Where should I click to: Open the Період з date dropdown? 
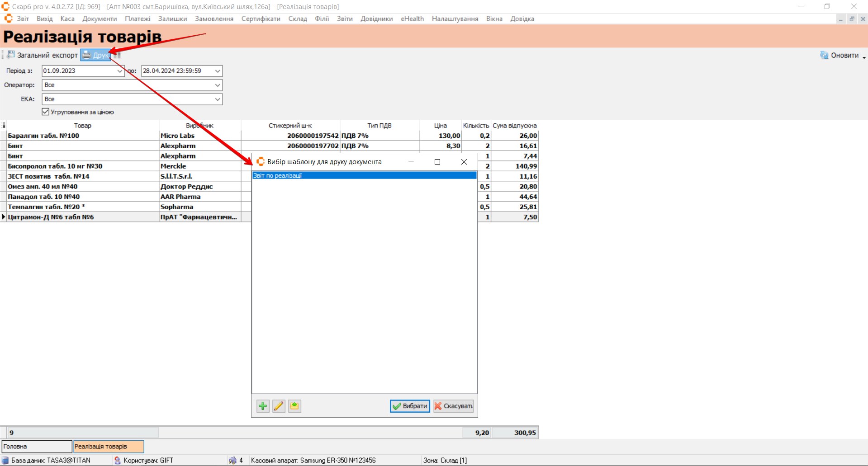click(x=119, y=71)
